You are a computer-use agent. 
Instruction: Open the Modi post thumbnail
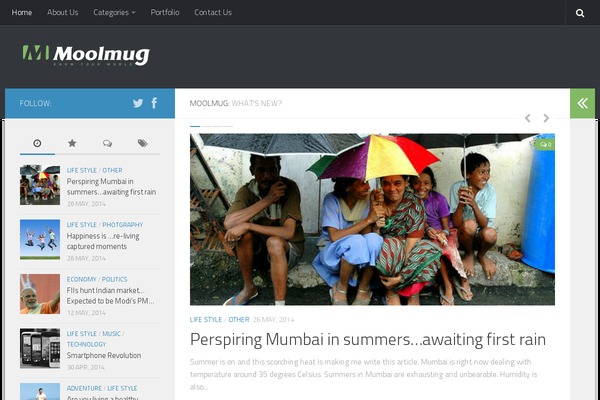(40, 294)
